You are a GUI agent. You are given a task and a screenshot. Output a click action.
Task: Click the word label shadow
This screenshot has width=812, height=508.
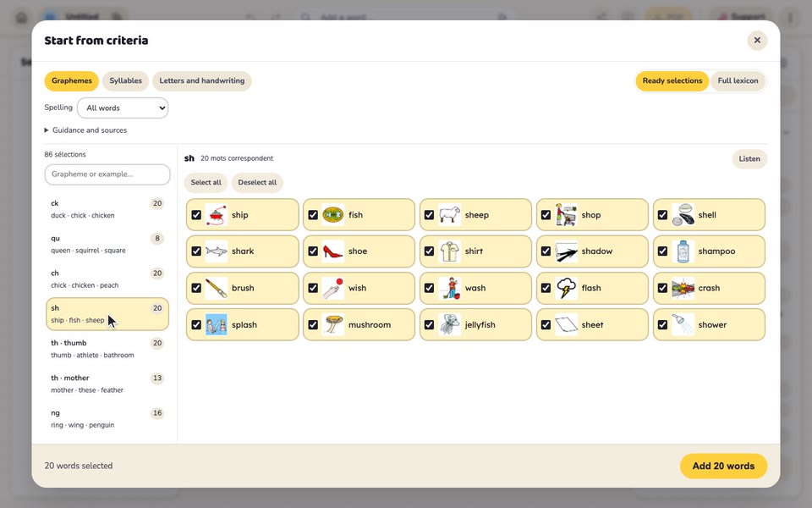click(597, 251)
